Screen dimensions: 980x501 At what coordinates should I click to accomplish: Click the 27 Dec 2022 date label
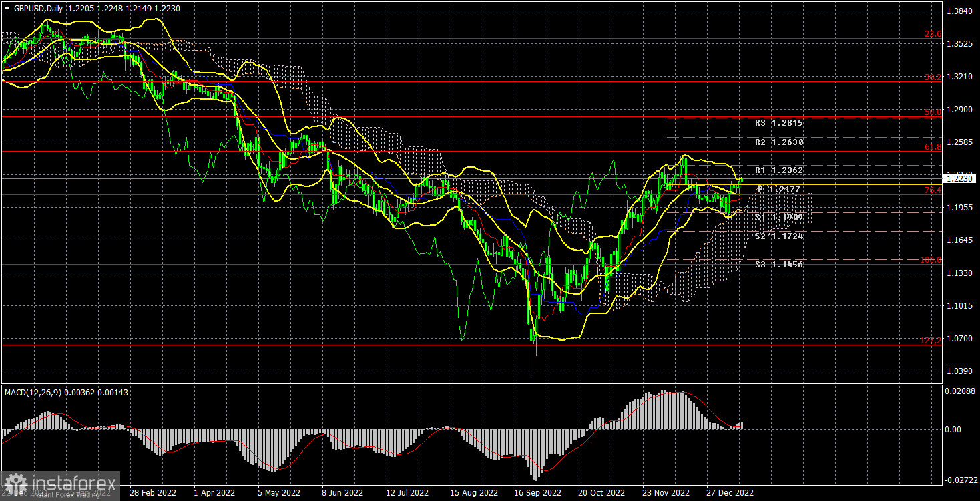[730, 492]
